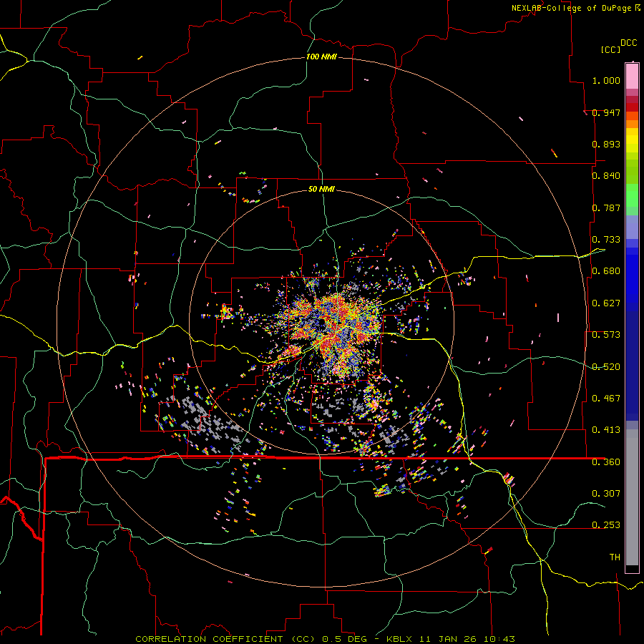Click the NEXLAB-College of DuPage header text
644x644 pixels.
(x=571, y=8)
